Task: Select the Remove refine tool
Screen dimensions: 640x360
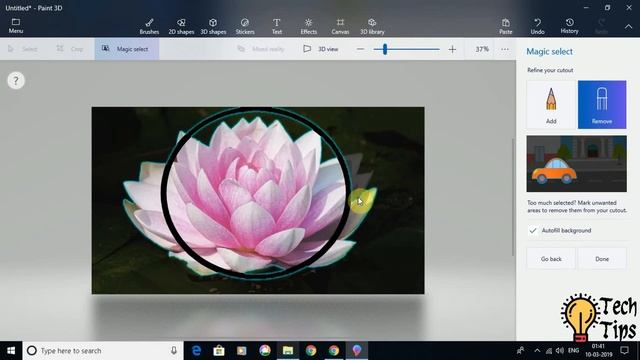Action: tap(602, 104)
